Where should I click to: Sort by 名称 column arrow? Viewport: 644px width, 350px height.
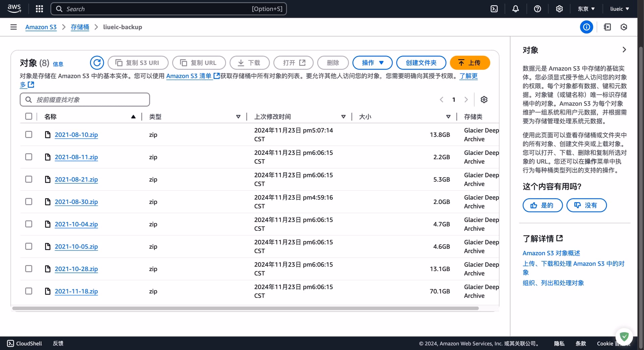coord(133,117)
